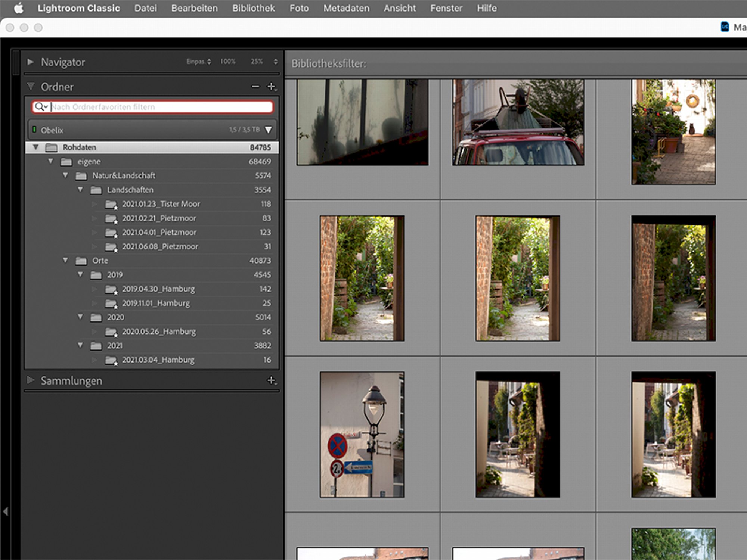Click the Rohdaten photo count 84785
Viewport: 747px width, 560px height.
point(260,147)
